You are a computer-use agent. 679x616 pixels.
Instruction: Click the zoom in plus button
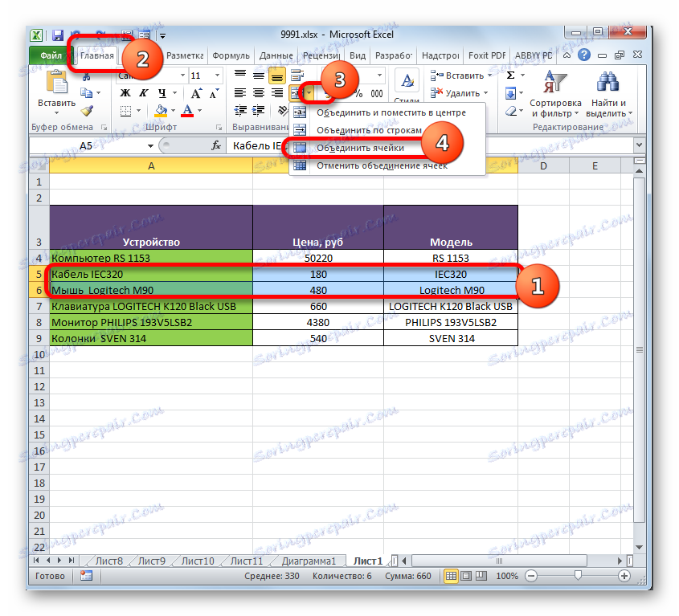pos(624,576)
